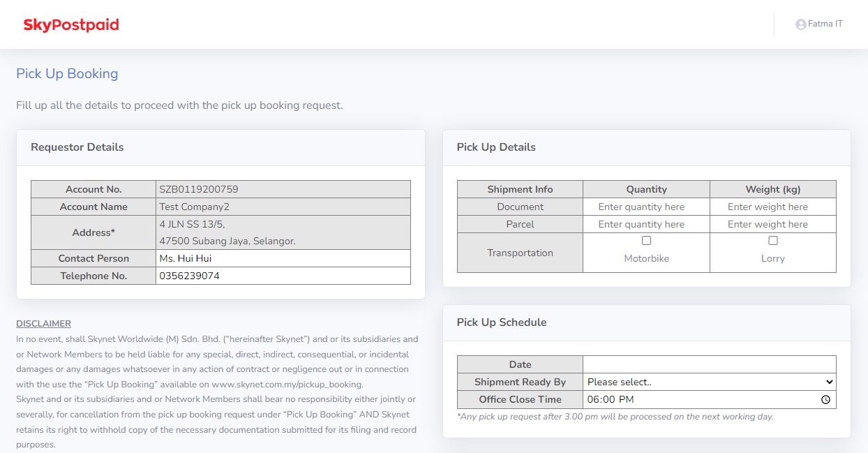Viewport: 868px width, 453px height.
Task: Open the Shipment Ready By dropdown
Action: point(709,382)
